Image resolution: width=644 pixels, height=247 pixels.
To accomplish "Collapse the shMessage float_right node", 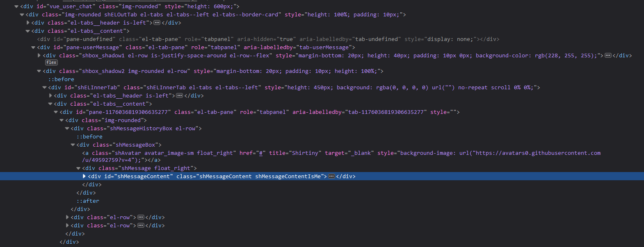I will [79, 168].
